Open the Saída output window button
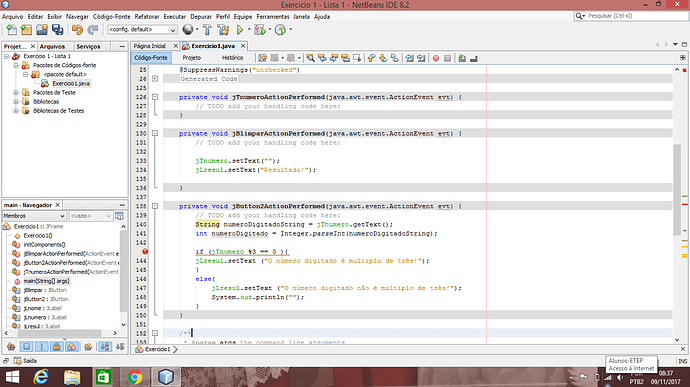This screenshot has width=690, height=387. coord(25,361)
